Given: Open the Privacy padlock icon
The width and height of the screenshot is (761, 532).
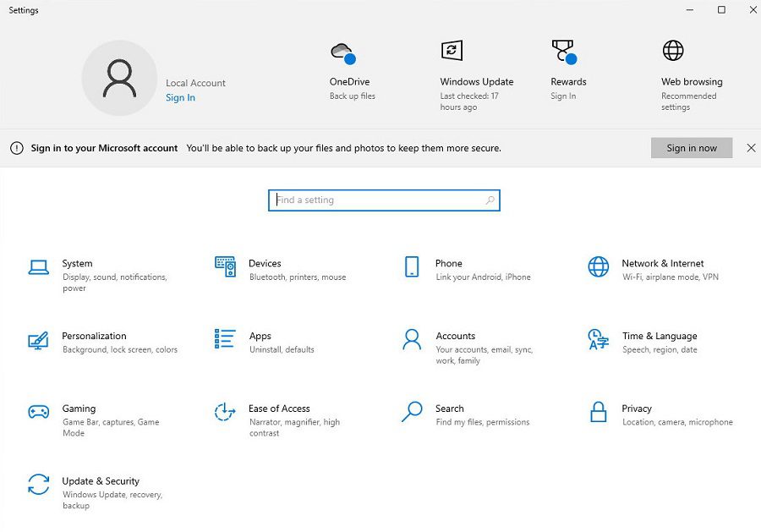Looking at the screenshot, I should click(599, 412).
